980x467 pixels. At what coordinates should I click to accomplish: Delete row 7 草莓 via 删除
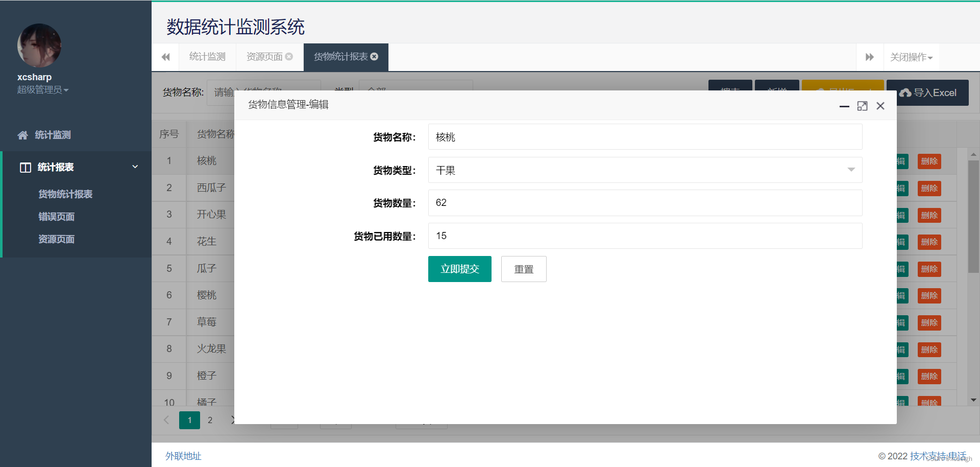click(929, 323)
